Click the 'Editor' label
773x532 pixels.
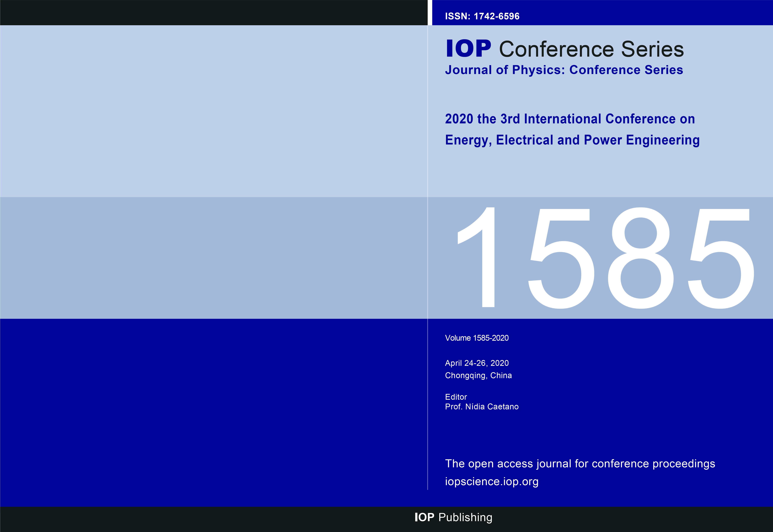[x=456, y=397]
